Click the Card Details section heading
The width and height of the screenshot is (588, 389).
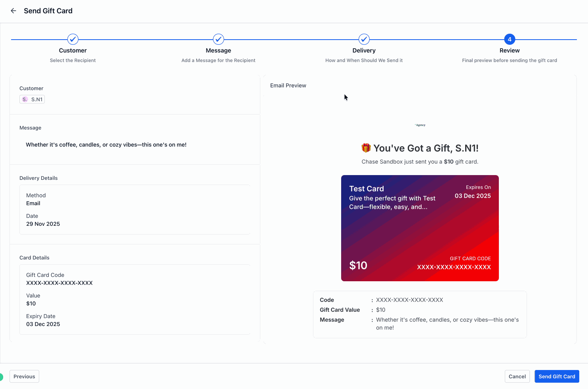coord(34,258)
